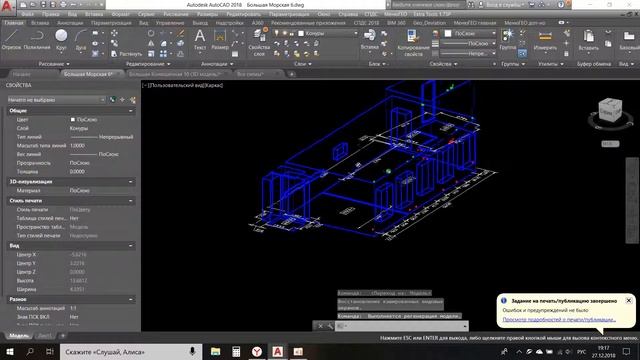The image size is (640, 360).
Task: Open AutoCAD from the Windows taskbar
Action: coord(278,351)
